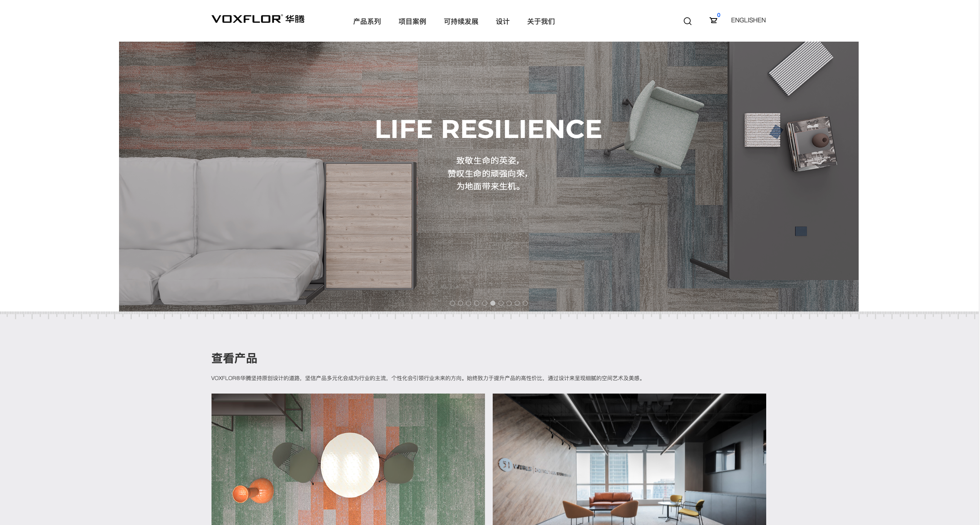Open the 项目案例 menu
This screenshot has height=525, width=980.
pyautogui.click(x=412, y=22)
